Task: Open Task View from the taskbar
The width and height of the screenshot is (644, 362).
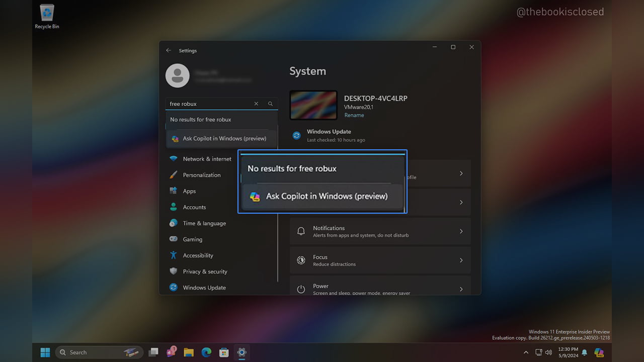Action: click(154, 352)
